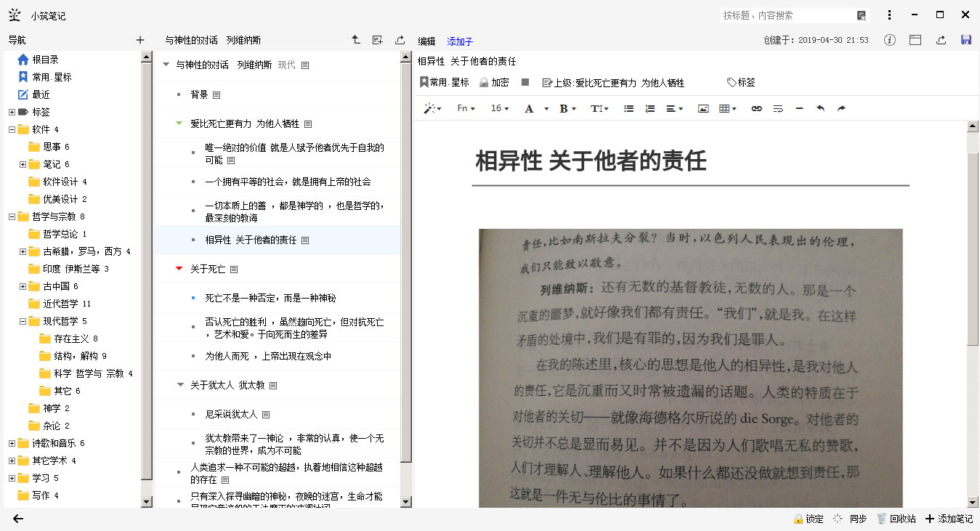This screenshot has width=980, height=531.
Task: Insert an image into the note
Action: coord(702,109)
